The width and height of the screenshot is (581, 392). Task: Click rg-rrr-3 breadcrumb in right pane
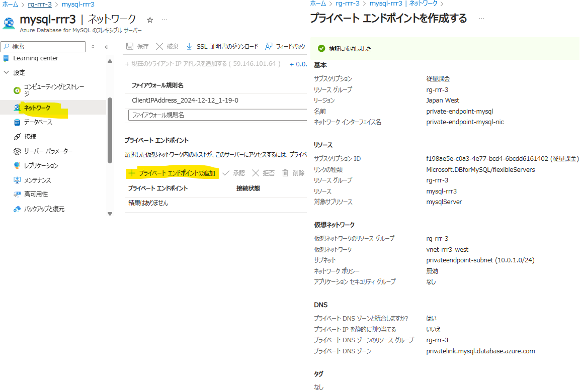(x=348, y=4)
